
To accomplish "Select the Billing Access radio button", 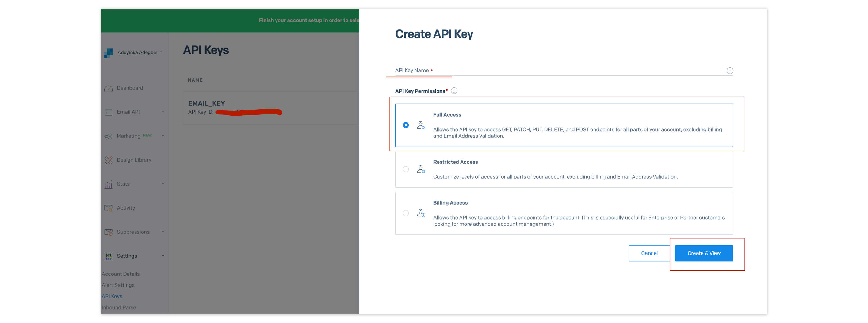I will [406, 213].
